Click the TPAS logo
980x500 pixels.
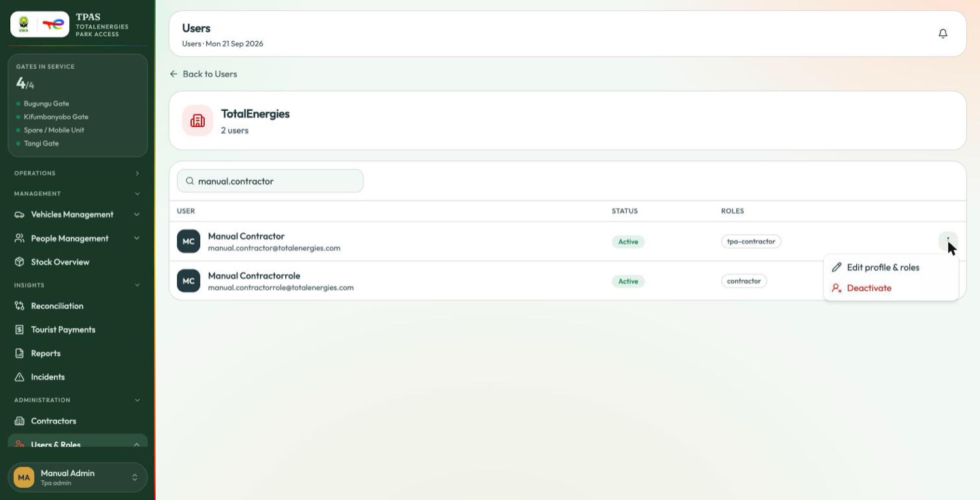click(x=39, y=24)
